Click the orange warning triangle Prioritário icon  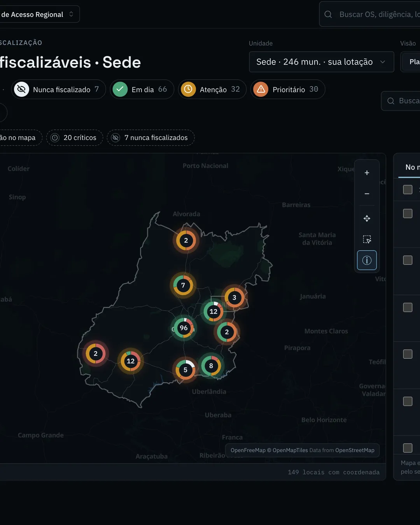click(261, 89)
